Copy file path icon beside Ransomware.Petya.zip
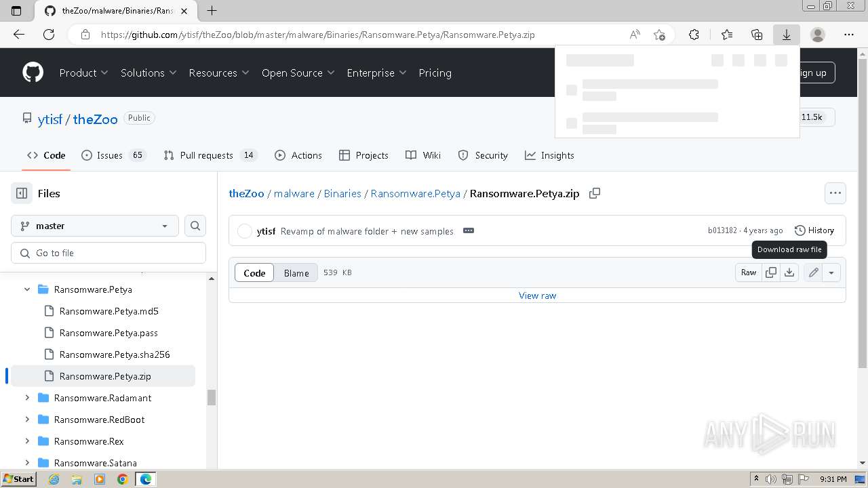The height and width of the screenshot is (488, 868). pos(595,193)
